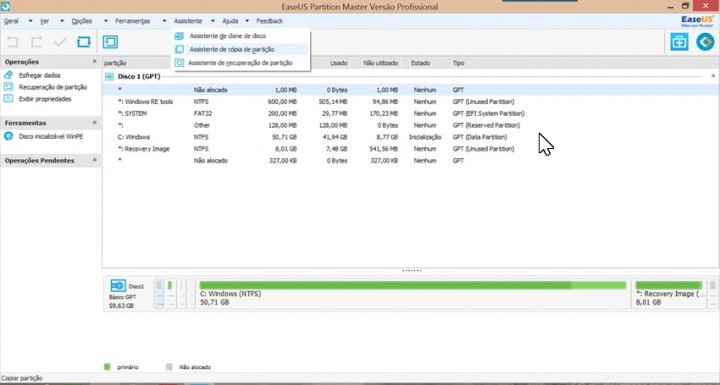This screenshot has height=385, width=720.
Task: Click the Estado column header
Action: tap(420, 63)
